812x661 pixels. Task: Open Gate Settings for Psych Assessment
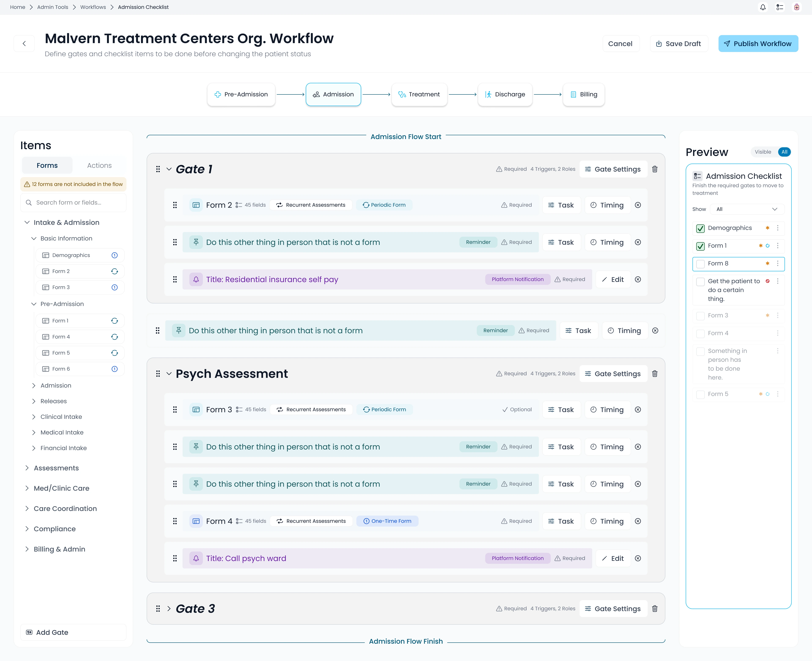613,374
